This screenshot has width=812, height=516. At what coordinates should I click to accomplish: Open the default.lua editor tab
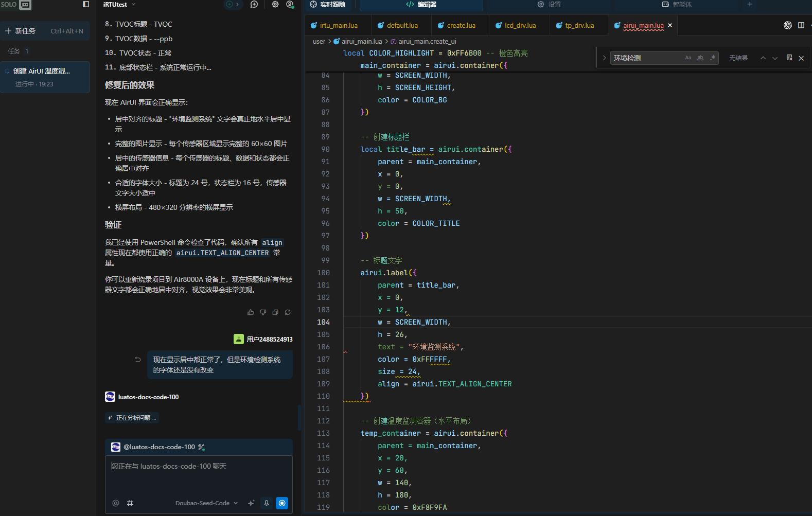pos(402,25)
